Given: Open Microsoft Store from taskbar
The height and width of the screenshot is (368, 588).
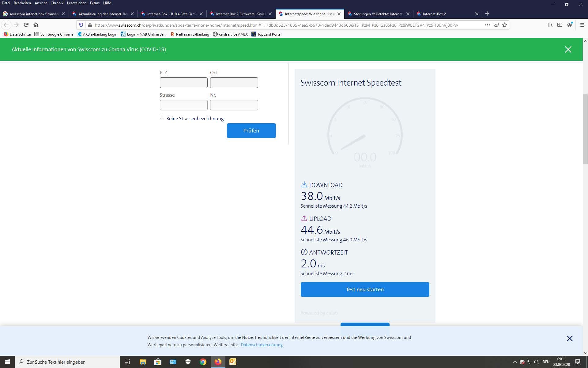Looking at the screenshot, I should 158,362.
